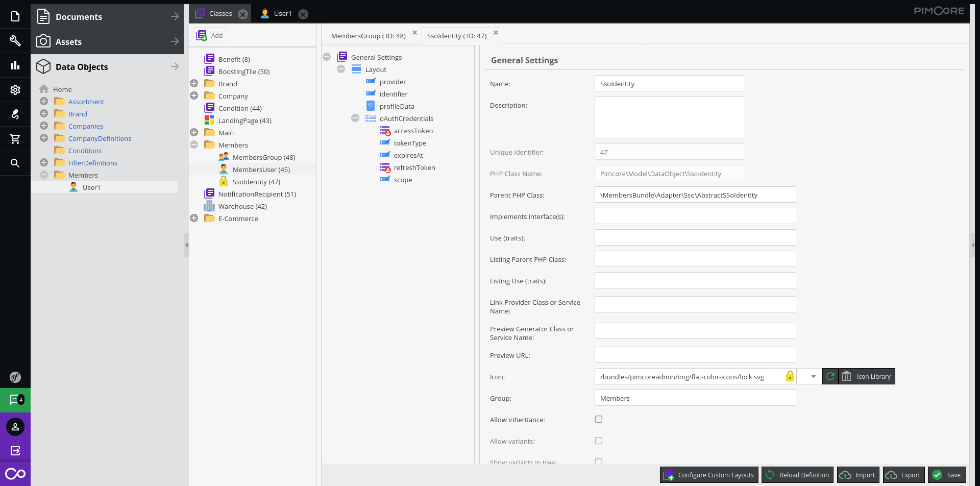
Task: Select the accessToken field in layout tree
Action: [x=413, y=131]
